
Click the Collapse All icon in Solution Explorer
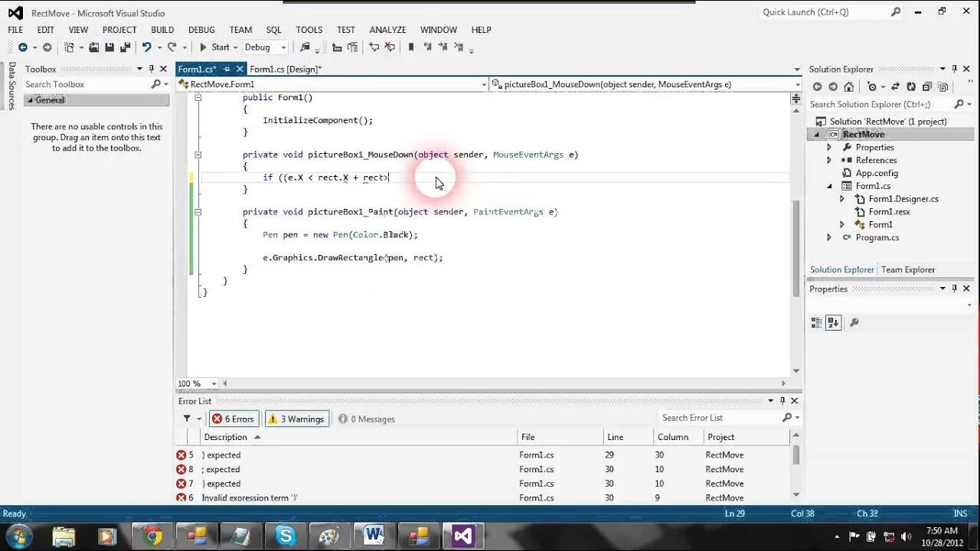coord(927,86)
